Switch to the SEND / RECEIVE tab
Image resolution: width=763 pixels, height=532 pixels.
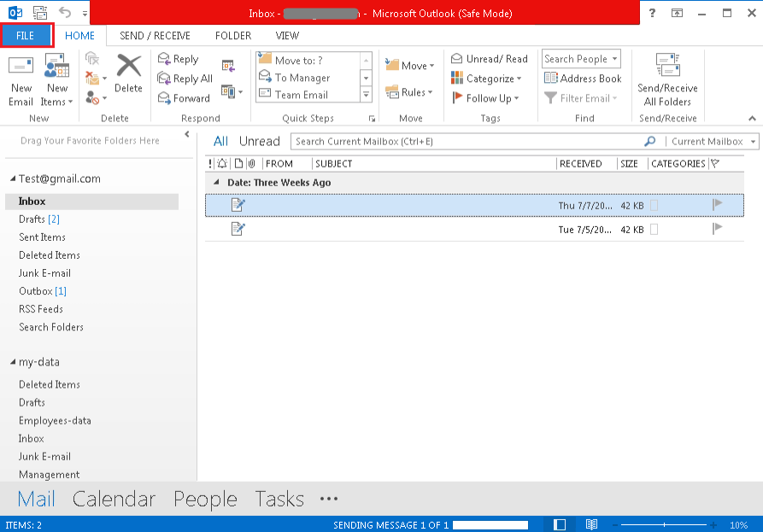pyautogui.click(x=155, y=36)
